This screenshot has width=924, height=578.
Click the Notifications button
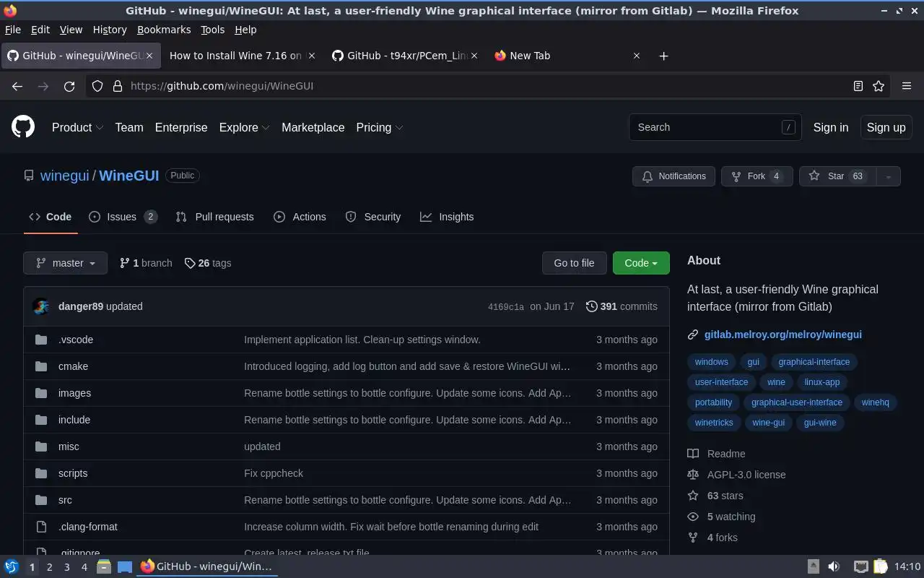pos(674,176)
